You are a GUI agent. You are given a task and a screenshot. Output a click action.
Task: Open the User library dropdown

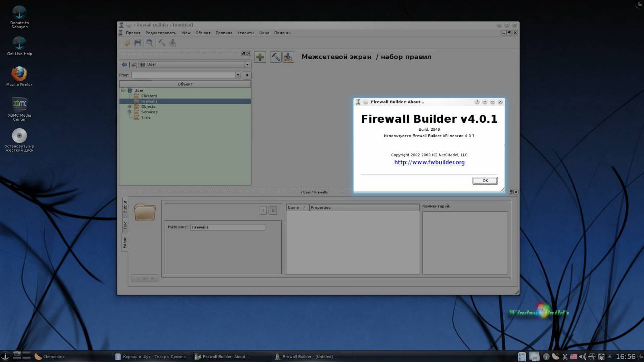(194, 64)
